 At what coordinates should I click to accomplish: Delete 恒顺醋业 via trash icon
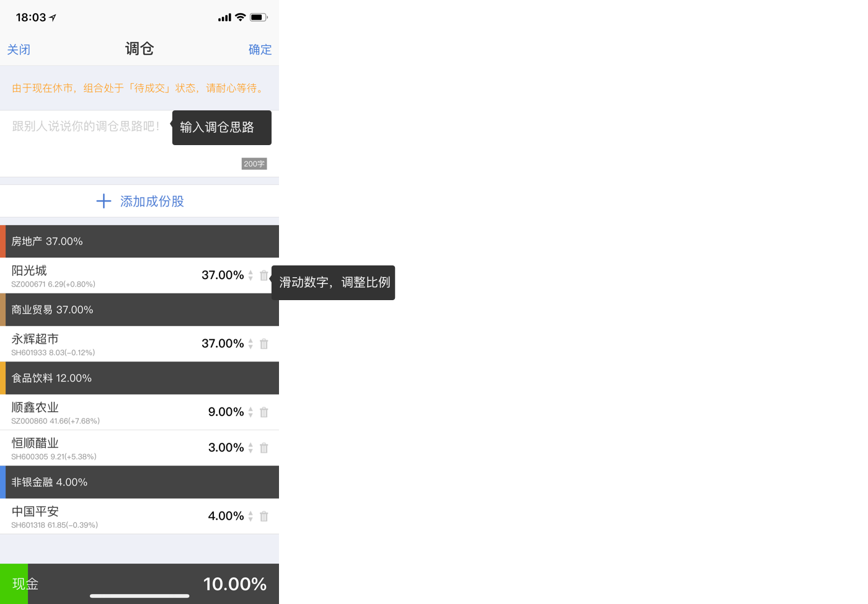pyautogui.click(x=264, y=448)
